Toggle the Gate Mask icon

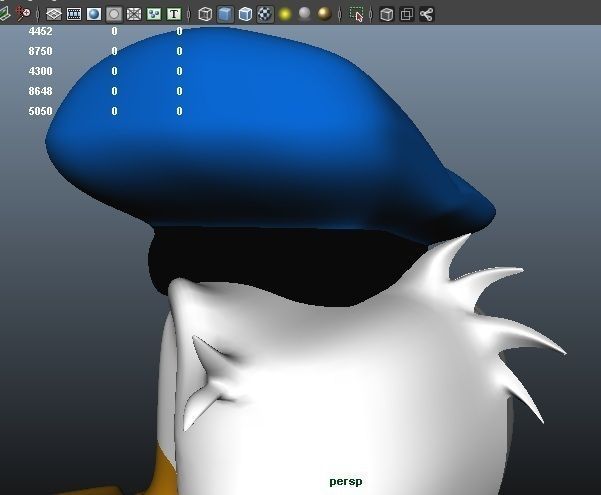(x=114, y=14)
